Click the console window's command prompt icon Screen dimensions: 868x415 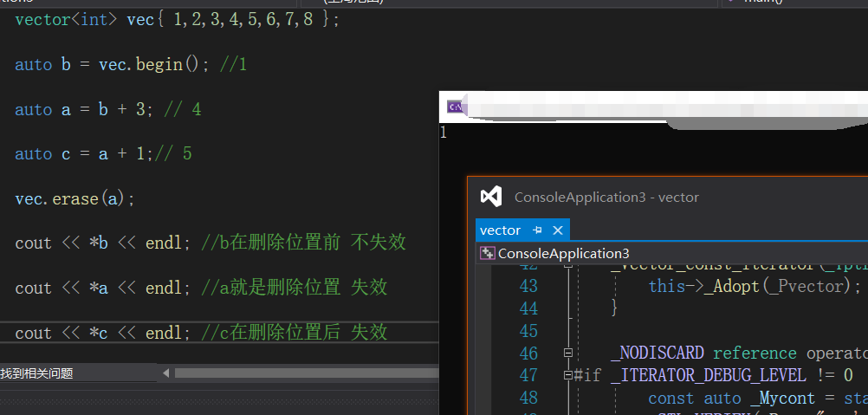click(x=455, y=107)
